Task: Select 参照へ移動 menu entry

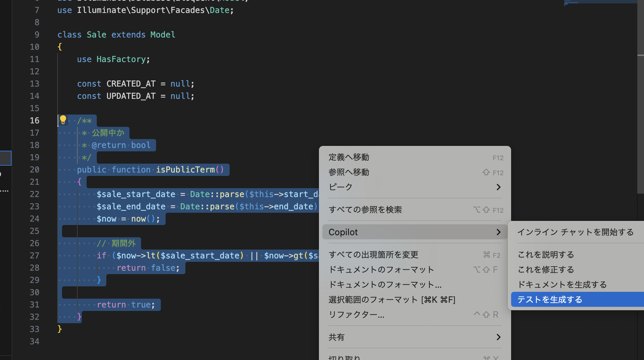Action: click(x=349, y=172)
